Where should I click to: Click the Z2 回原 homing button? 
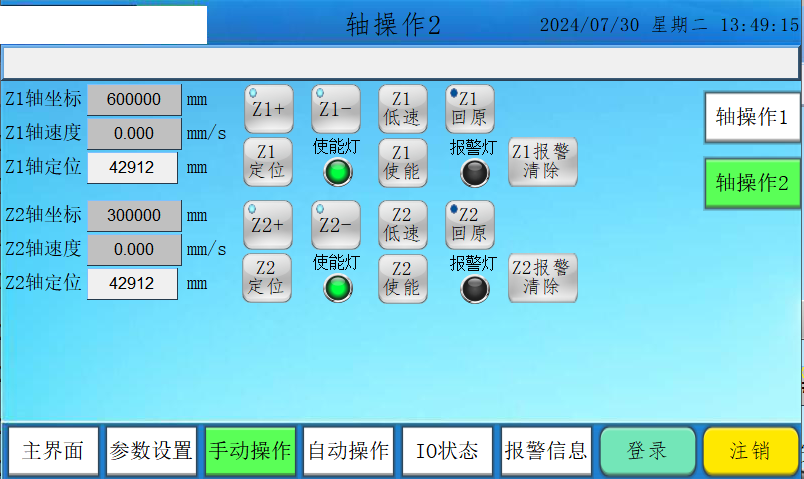[x=469, y=225]
